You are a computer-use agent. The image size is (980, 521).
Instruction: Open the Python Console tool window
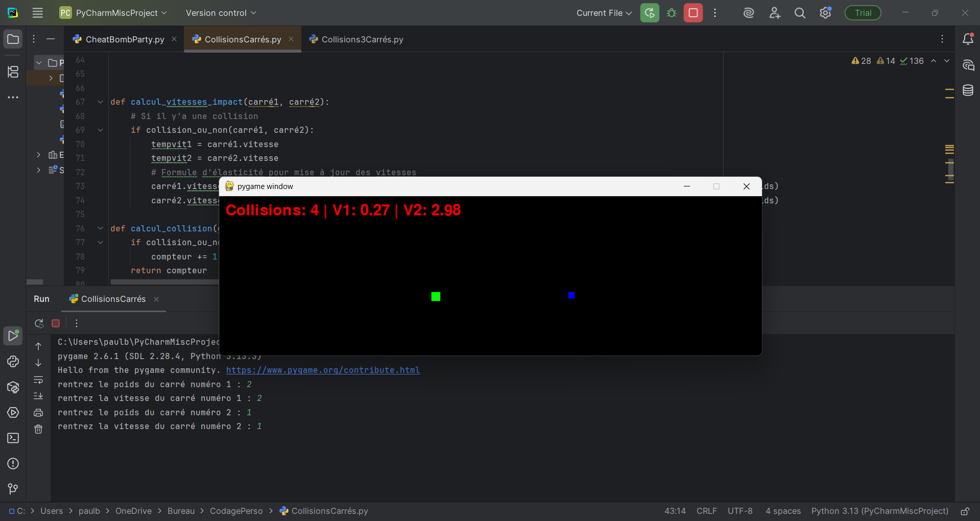coord(13,362)
